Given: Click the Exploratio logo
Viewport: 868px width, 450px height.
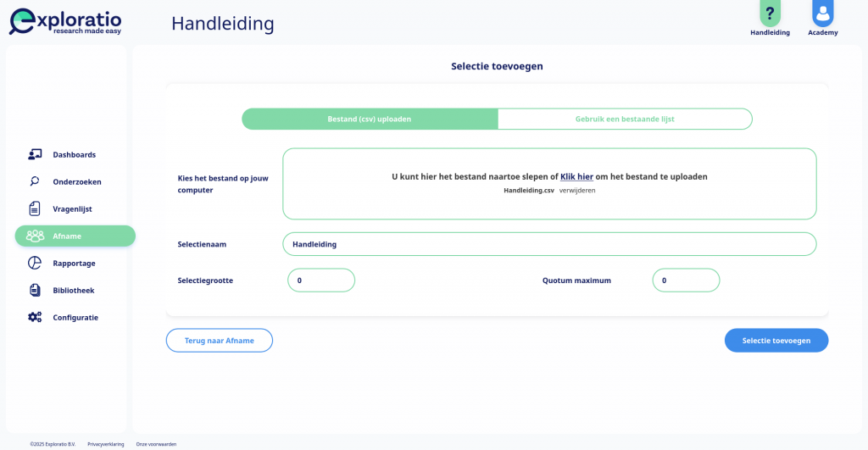Looking at the screenshot, I should pos(65,22).
